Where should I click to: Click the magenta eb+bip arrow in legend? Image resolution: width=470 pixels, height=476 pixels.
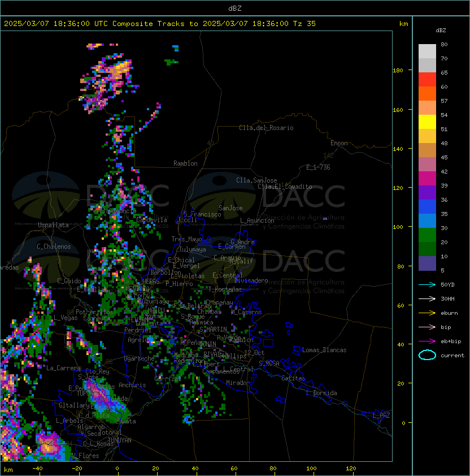pos(427,341)
